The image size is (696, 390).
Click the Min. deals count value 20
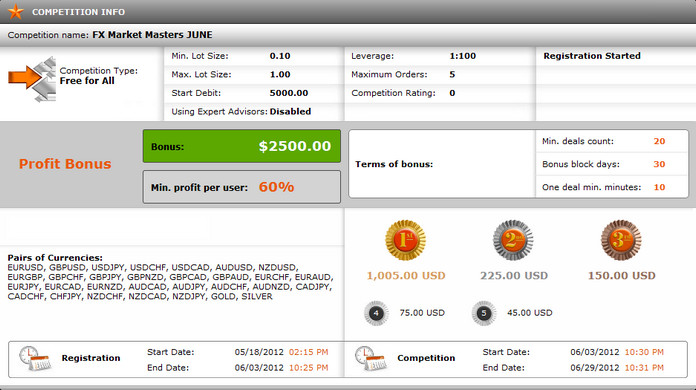point(659,141)
